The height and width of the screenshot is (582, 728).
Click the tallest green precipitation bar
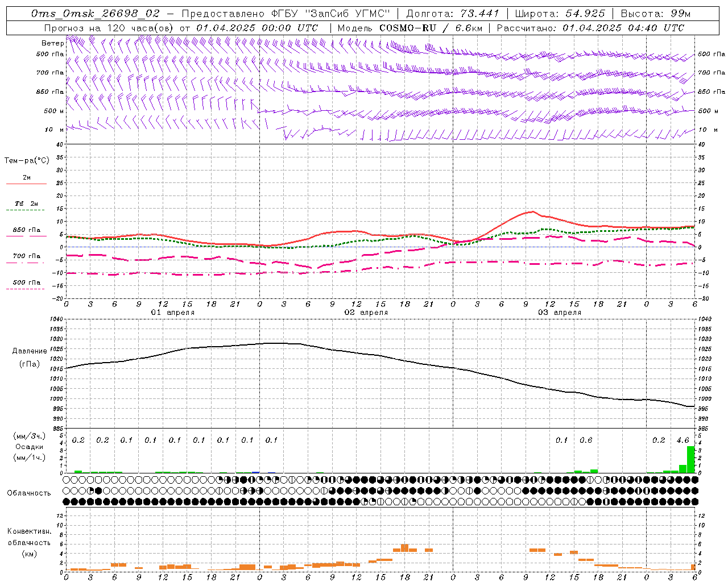point(690,459)
